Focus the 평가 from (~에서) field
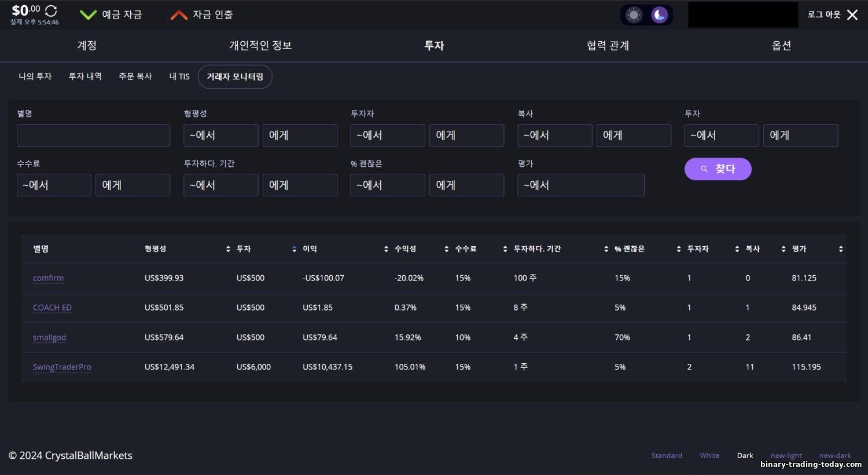 (581, 185)
